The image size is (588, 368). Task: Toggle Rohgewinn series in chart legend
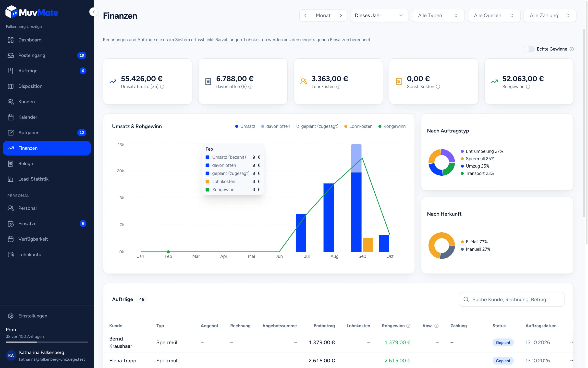pos(392,126)
